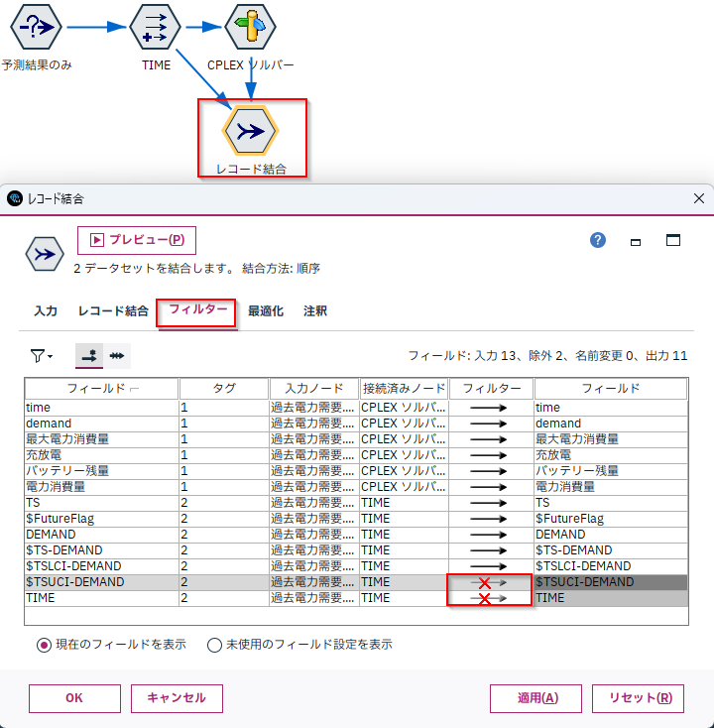The height and width of the screenshot is (728, 714).
Task: Switch to the 最適化 tab
Action: (266, 311)
